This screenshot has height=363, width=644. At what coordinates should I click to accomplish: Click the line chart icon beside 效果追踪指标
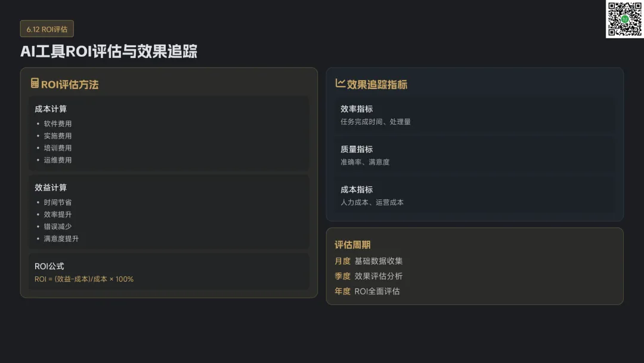tap(340, 84)
